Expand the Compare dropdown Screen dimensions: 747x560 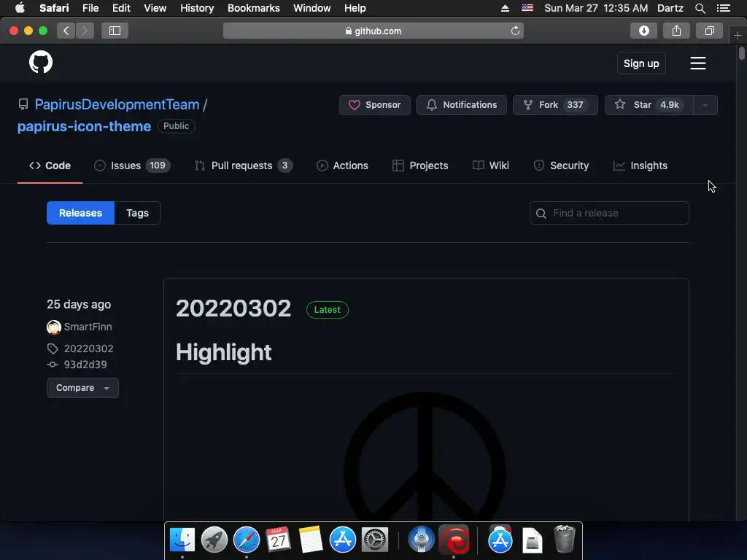[x=82, y=388]
